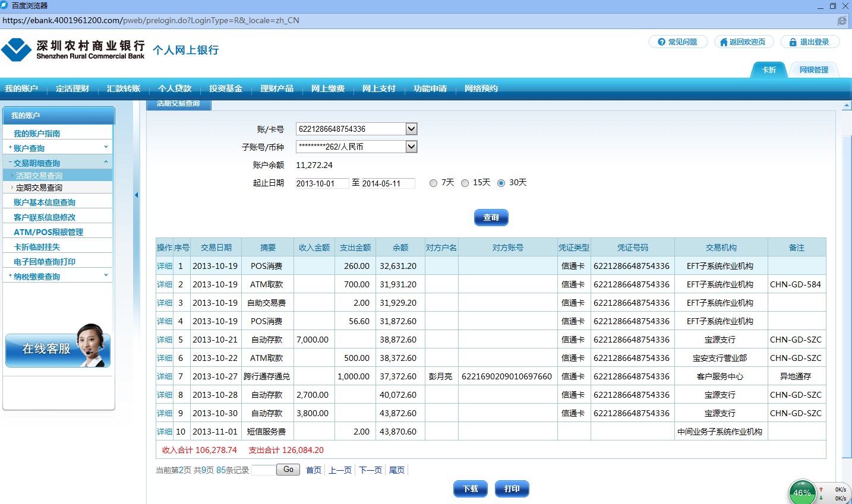The image size is (852, 504).
Task: Open the 子账号/币种 currency dropdown
Action: point(411,147)
